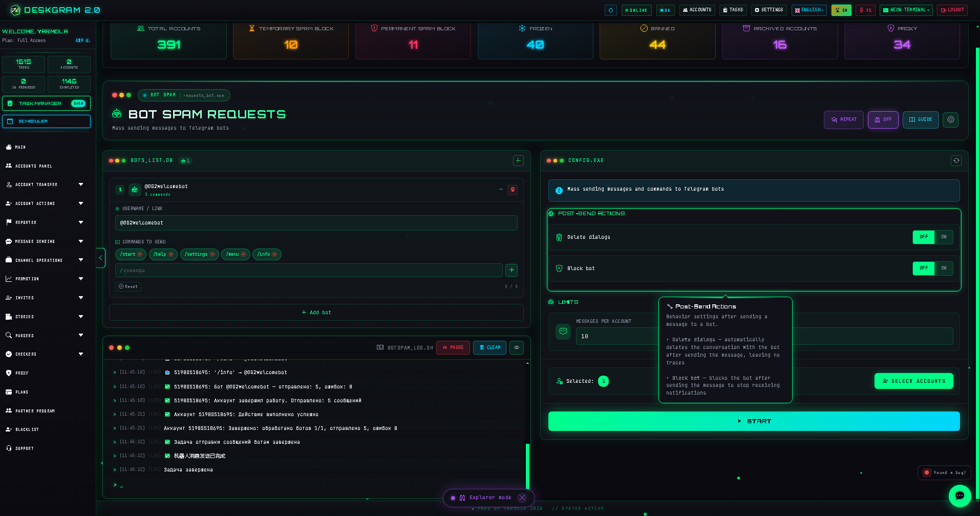Screen dimensions: 980x516
Task: Delete the @DG2welcomebot entry with trash icon
Action: coord(513,190)
